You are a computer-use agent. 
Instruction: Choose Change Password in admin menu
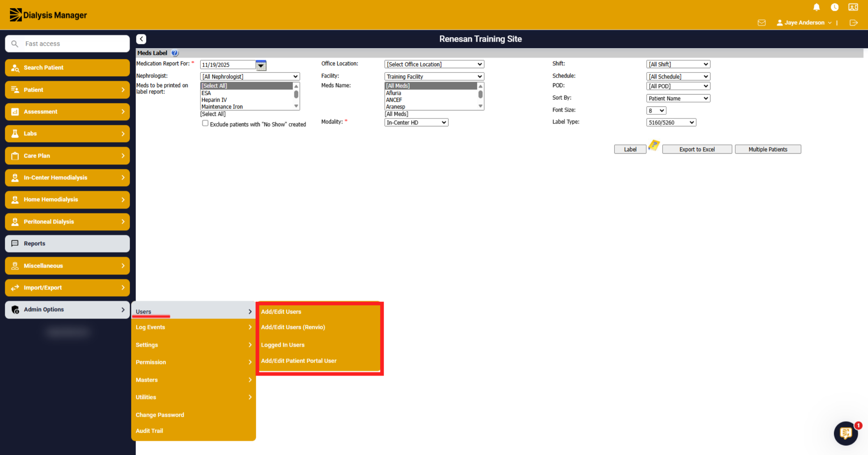(x=160, y=415)
